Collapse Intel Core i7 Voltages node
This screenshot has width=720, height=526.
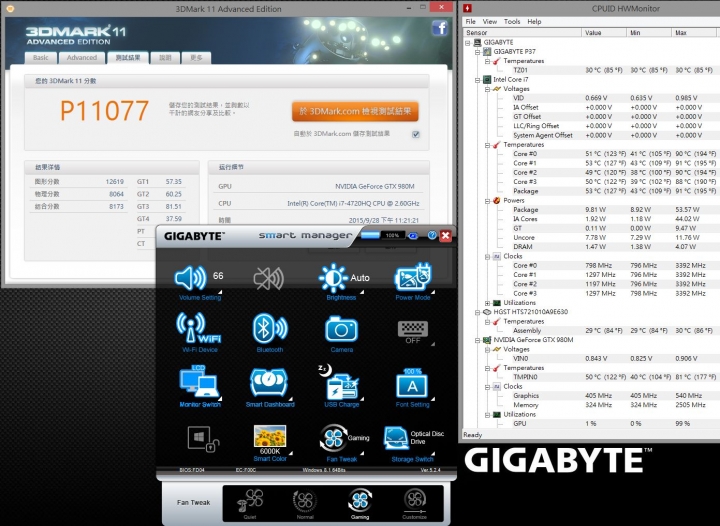coord(487,89)
